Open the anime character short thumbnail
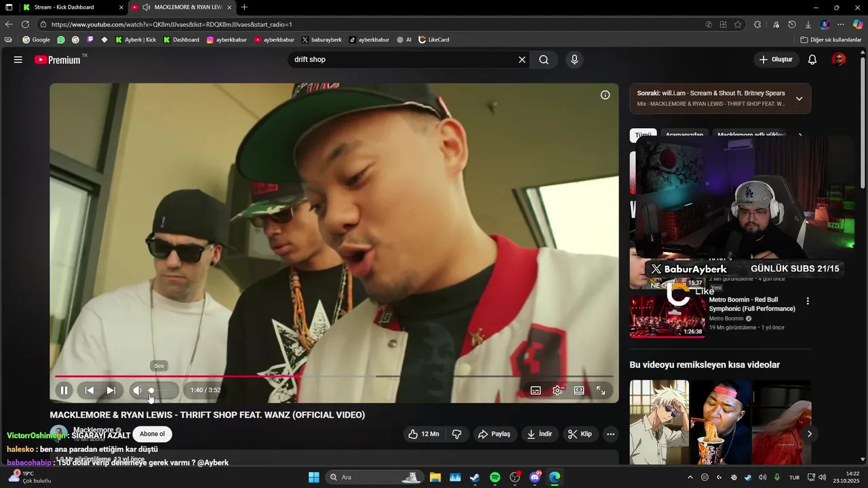868x488 pixels. (x=659, y=422)
